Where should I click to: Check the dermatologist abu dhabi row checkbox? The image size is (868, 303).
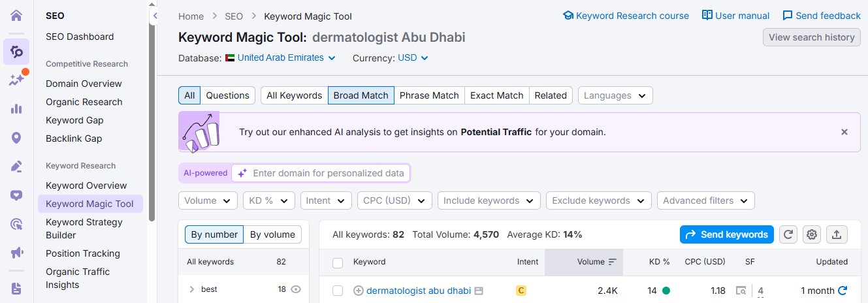click(x=338, y=291)
